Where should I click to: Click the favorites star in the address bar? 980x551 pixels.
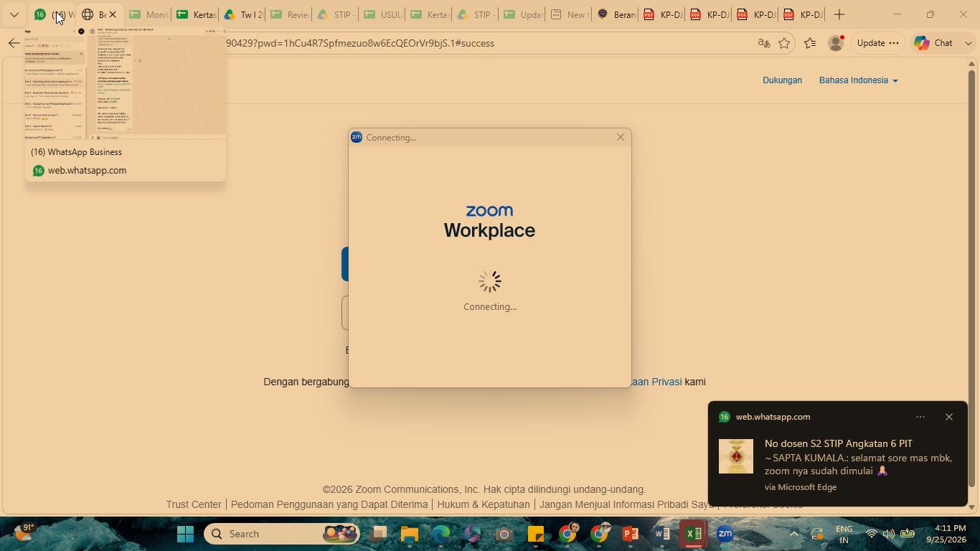coord(784,43)
